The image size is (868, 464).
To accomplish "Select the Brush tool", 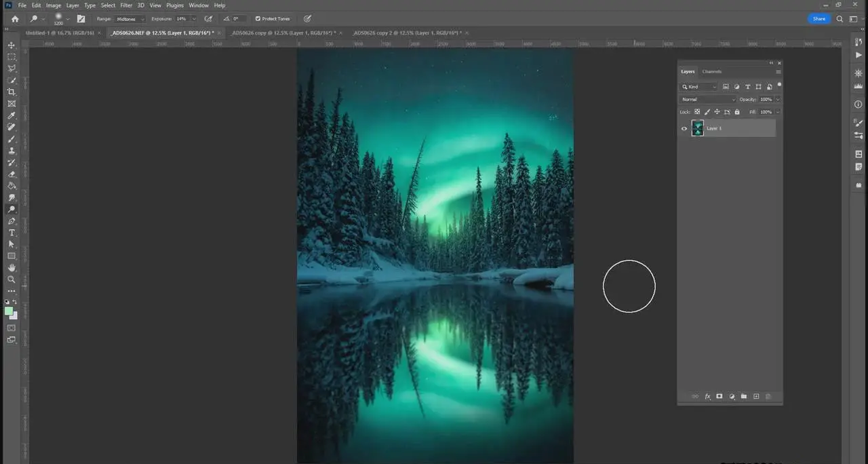I will pos(12,139).
